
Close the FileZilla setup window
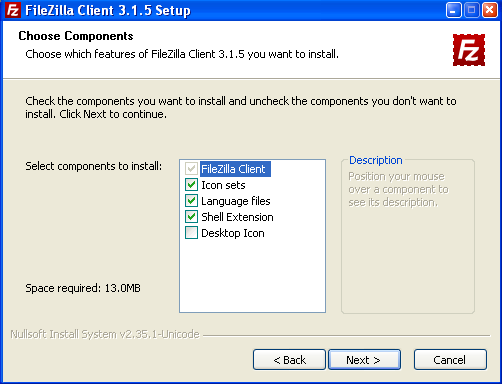(490, 10)
